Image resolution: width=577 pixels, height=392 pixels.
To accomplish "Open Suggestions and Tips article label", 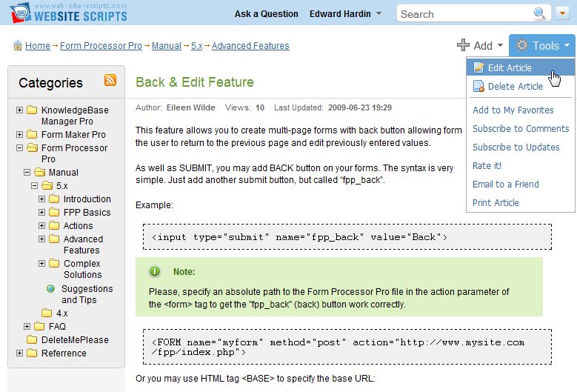I will 87,294.
